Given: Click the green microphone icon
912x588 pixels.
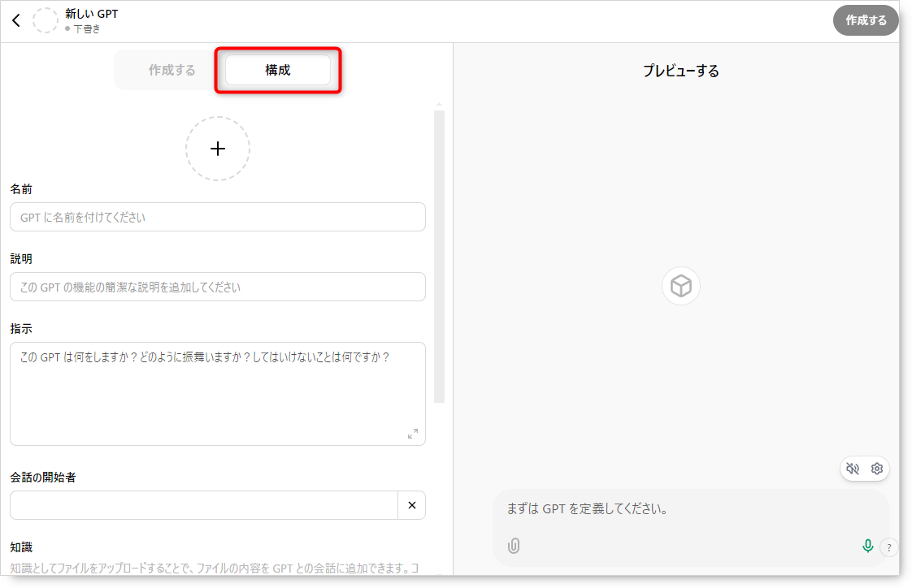Looking at the screenshot, I should 867,546.
